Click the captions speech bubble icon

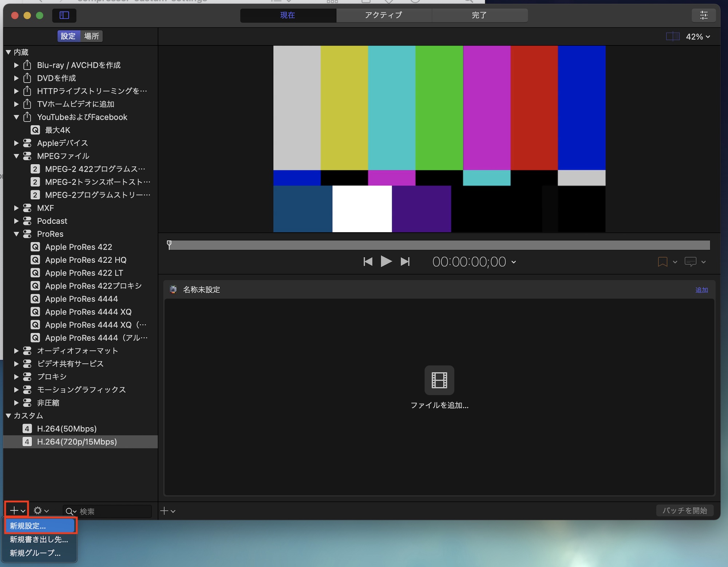coord(690,262)
